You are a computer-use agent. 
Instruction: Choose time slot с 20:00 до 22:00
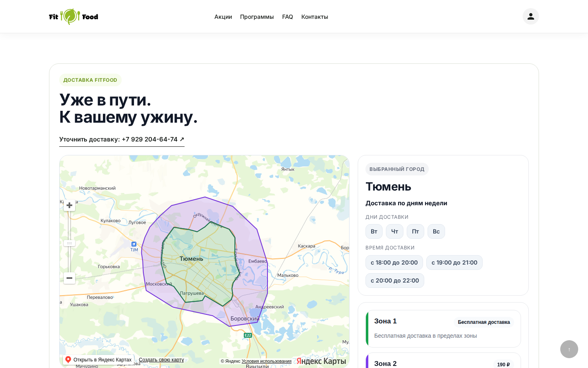tap(395, 280)
